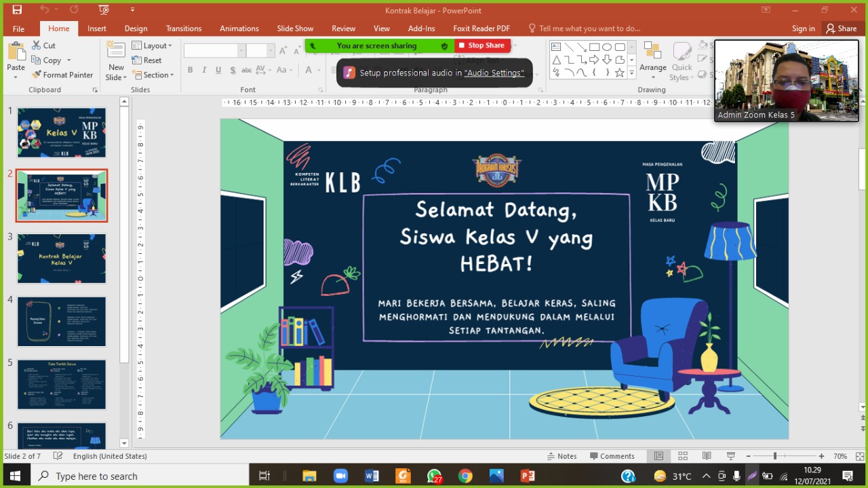The height and width of the screenshot is (488, 868).
Task: Open spell check status icon
Action: coord(58,456)
